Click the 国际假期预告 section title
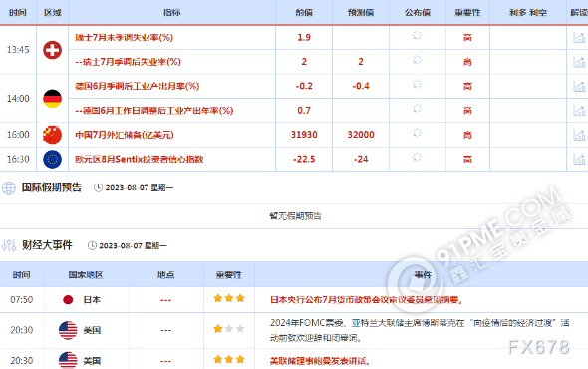This screenshot has height=369, width=588. [x=52, y=187]
